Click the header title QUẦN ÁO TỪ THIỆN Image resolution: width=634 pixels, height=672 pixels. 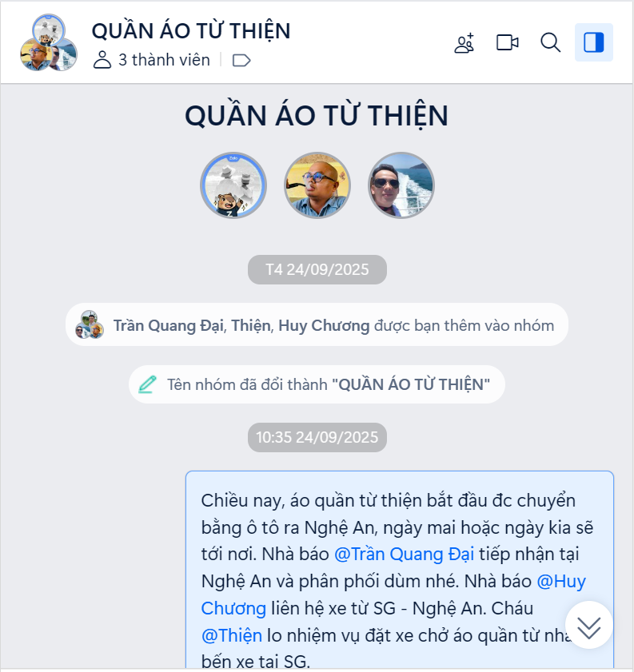click(191, 31)
